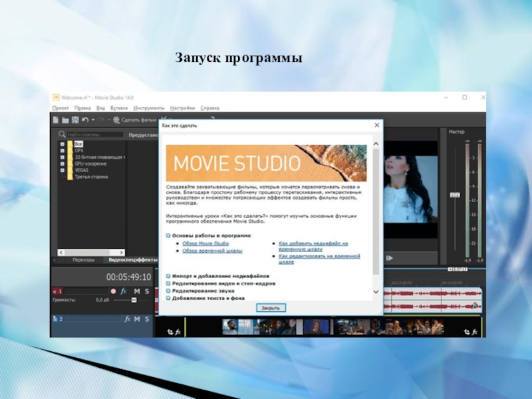The height and width of the screenshot is (399, 532).
Task: Expand the OFX plugin folder
Action: (62, 150)
